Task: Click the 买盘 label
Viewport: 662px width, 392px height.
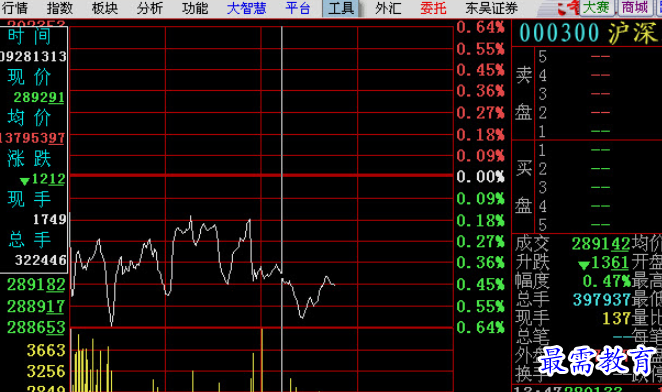Action: (524, 188)
